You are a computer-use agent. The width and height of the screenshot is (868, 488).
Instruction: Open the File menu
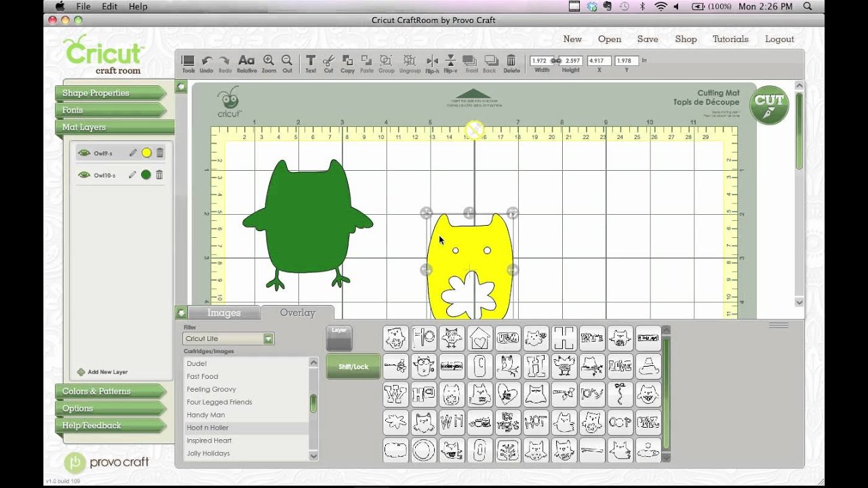coord(83,6)
